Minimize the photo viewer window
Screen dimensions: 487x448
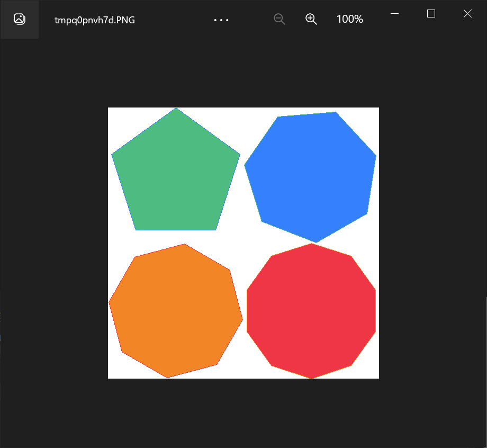pos(394,13)
